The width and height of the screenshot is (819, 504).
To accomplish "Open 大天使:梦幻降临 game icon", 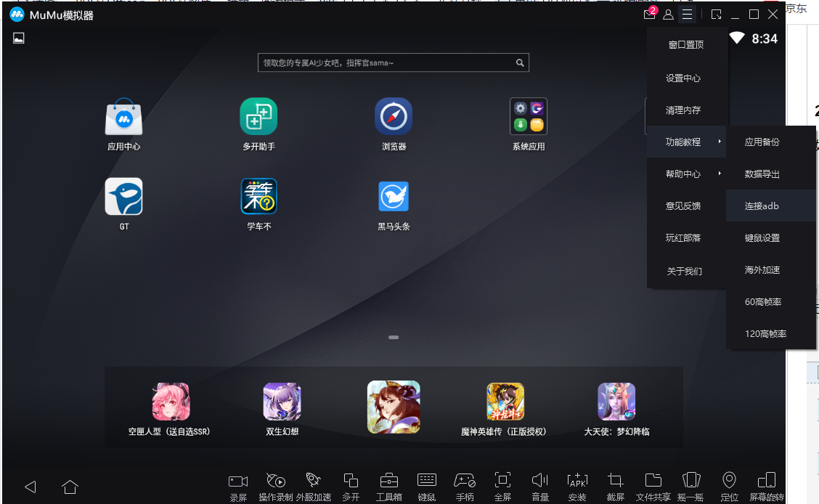I will [616, 402].
